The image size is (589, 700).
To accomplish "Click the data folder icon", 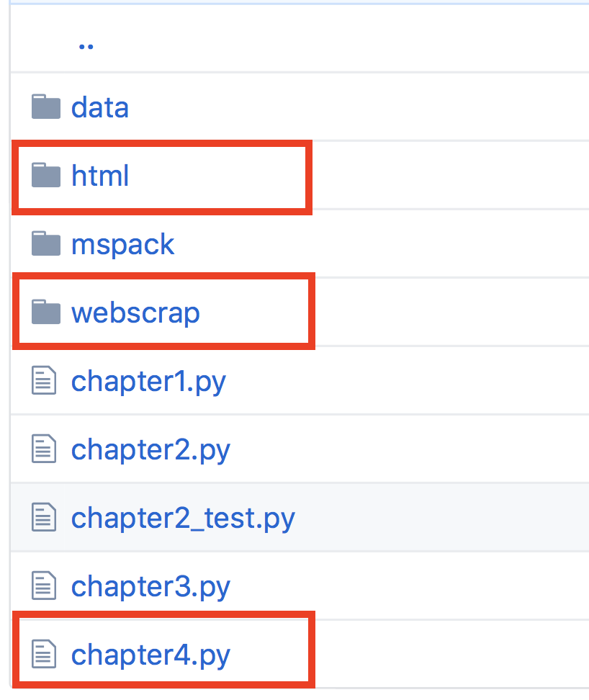I will click(x=45, y=107).
